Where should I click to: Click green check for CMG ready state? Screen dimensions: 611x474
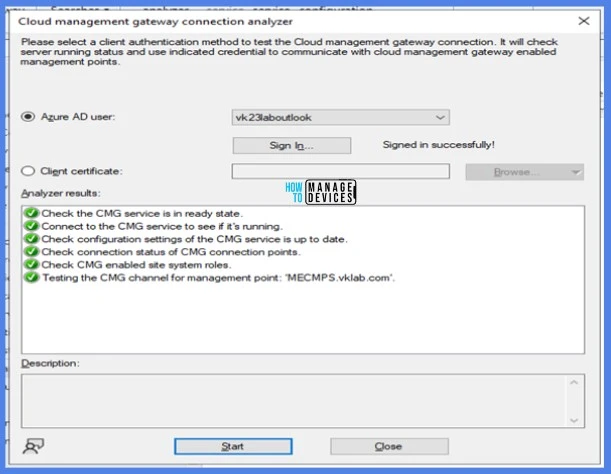32,213
